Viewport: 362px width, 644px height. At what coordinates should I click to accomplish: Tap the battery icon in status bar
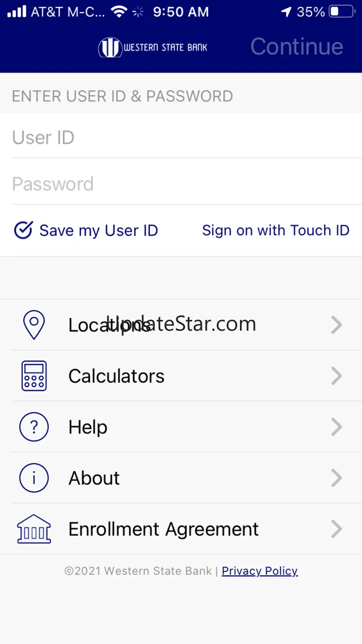342,12
